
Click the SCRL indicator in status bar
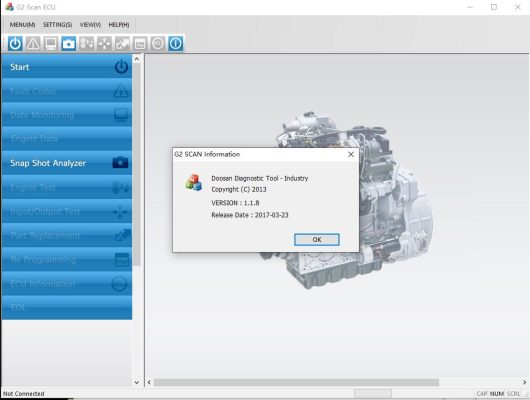tap(513, 394)
